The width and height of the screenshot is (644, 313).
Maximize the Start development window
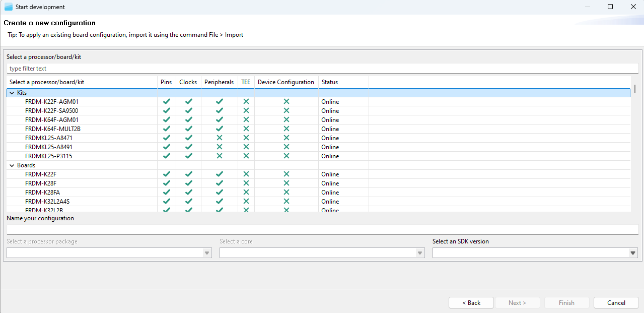610,7
